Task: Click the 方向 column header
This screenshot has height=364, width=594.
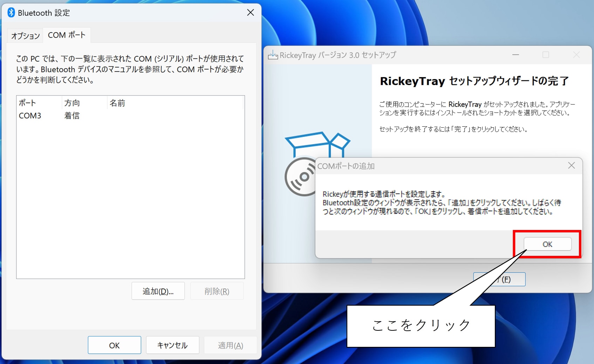Action: coord(72,103)
